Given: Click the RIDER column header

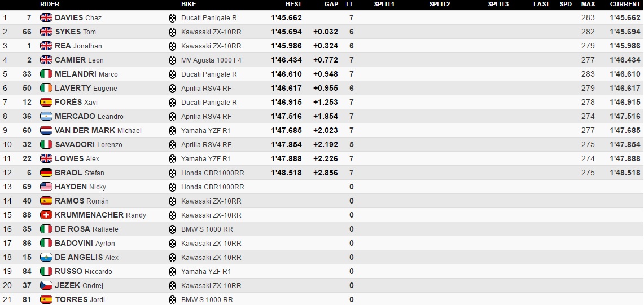Looking at the screenshot, I should [50, 4].
